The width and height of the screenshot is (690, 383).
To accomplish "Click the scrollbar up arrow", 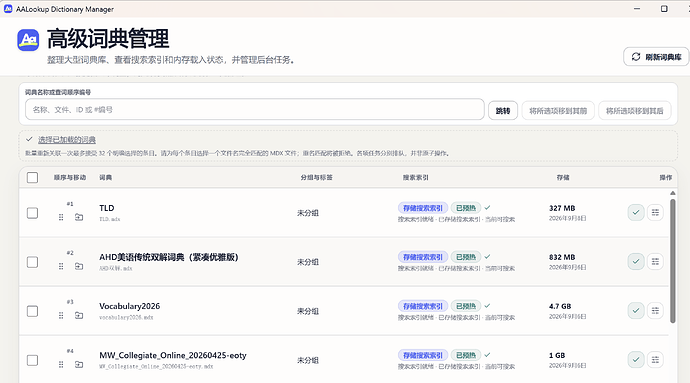I will pyautogui.click(x=672, y=193).
